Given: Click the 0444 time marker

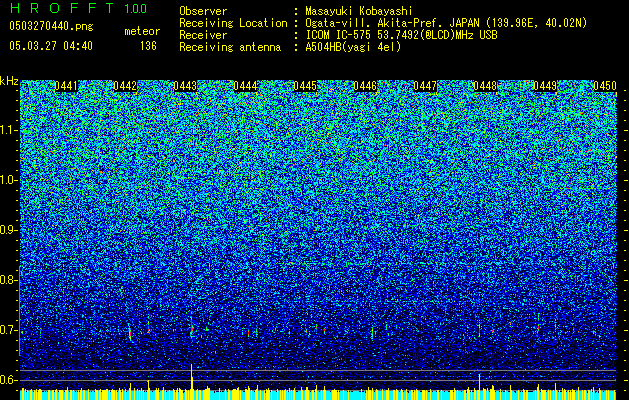Looking at the screenshot, I should (x=246, y=86).
